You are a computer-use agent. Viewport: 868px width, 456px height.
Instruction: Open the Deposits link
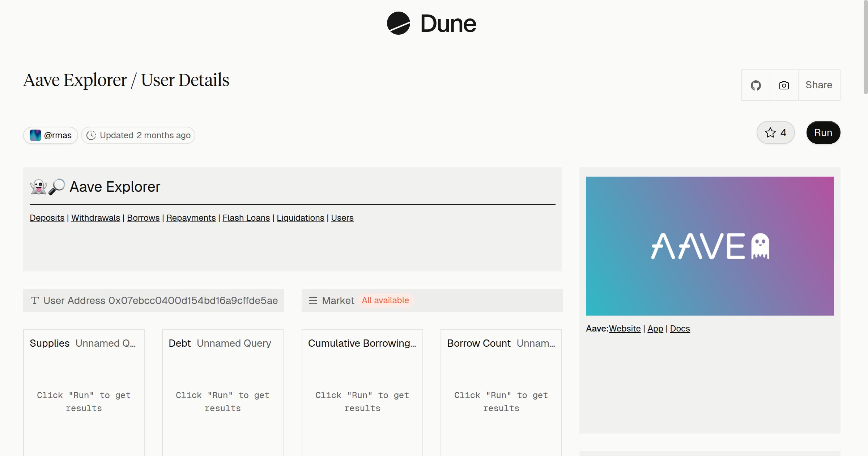47,218
